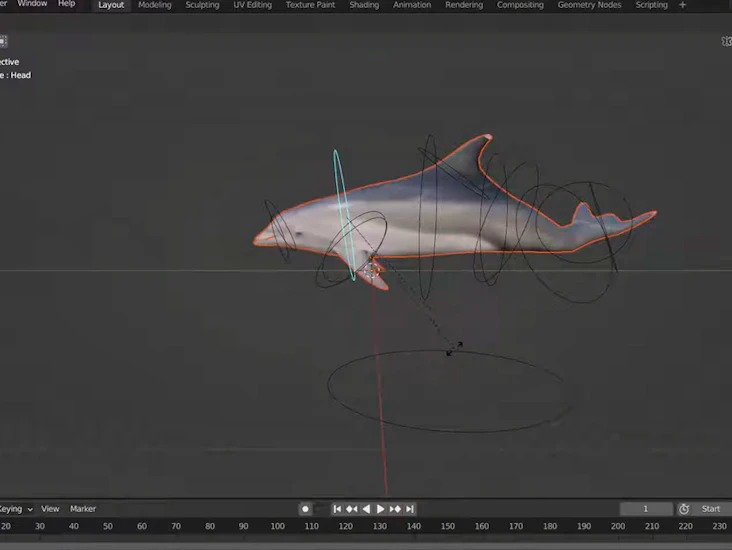This screenshot has width=732, height=550.
Task: Open the Geometry Nodes workspace
Action: click(x=589, y=5)
